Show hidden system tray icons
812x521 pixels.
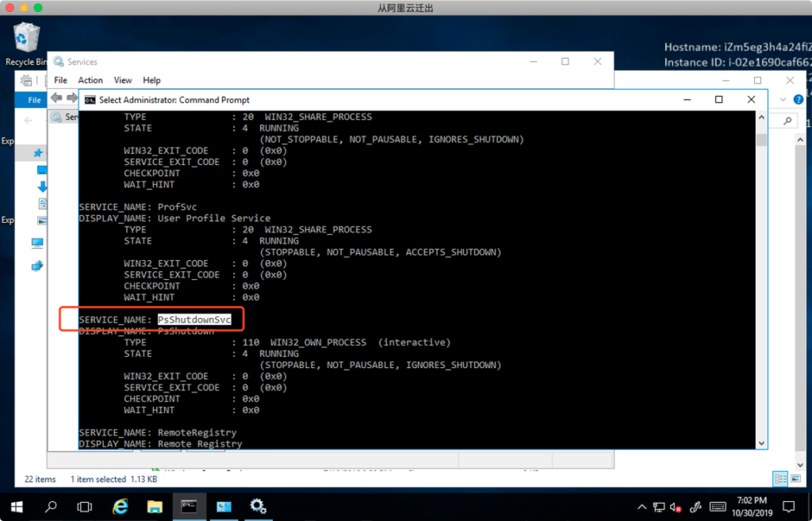[642, 507]
